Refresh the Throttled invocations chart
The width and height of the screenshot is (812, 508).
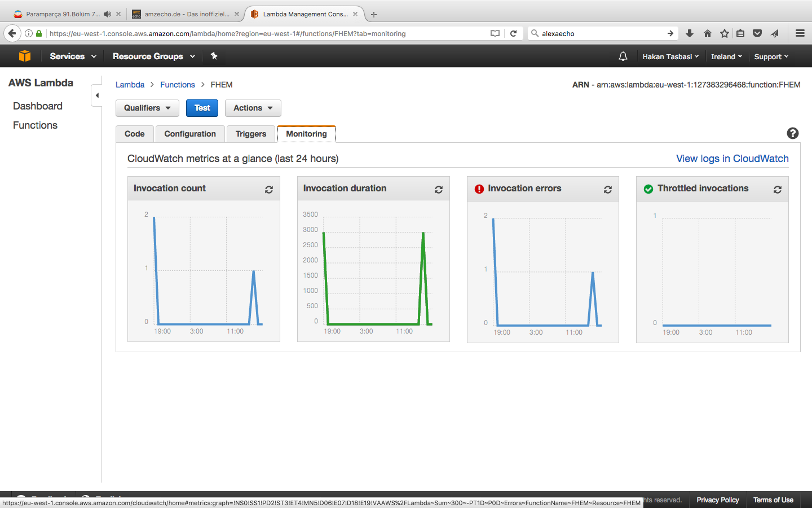point(777,190)
